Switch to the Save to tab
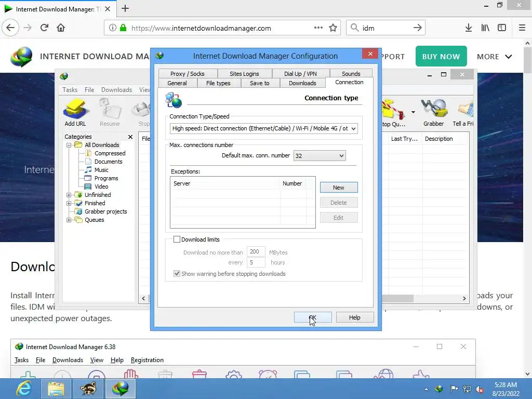Screen dimensions: 532x399 tap(260, 83)
